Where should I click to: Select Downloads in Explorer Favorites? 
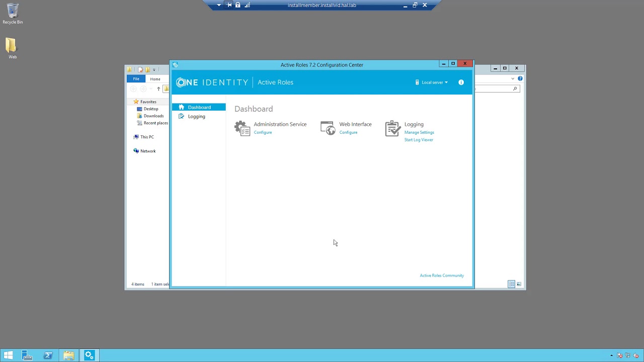tap(153, 116)
